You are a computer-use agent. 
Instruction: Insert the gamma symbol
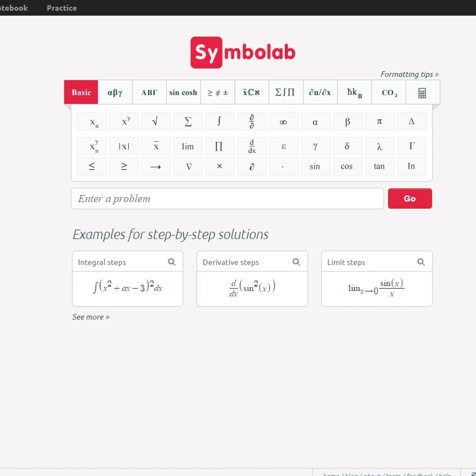tap(315, 146)
